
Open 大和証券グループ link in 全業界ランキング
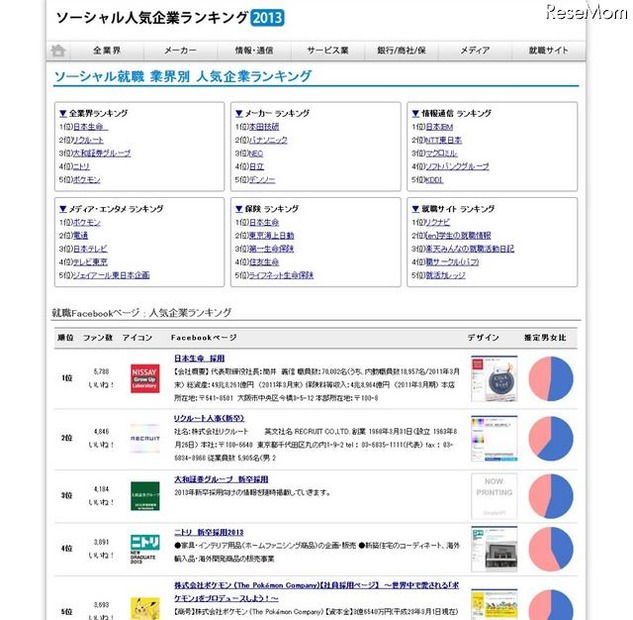pos(102,153)
